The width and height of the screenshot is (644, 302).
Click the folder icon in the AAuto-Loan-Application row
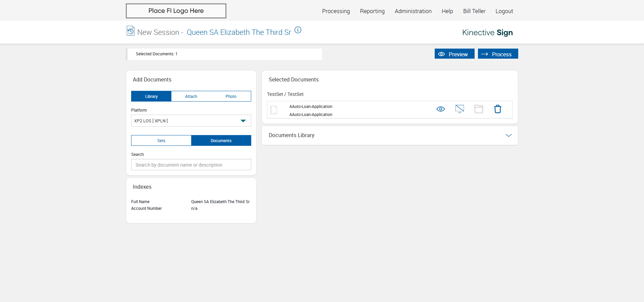point(479,109)
